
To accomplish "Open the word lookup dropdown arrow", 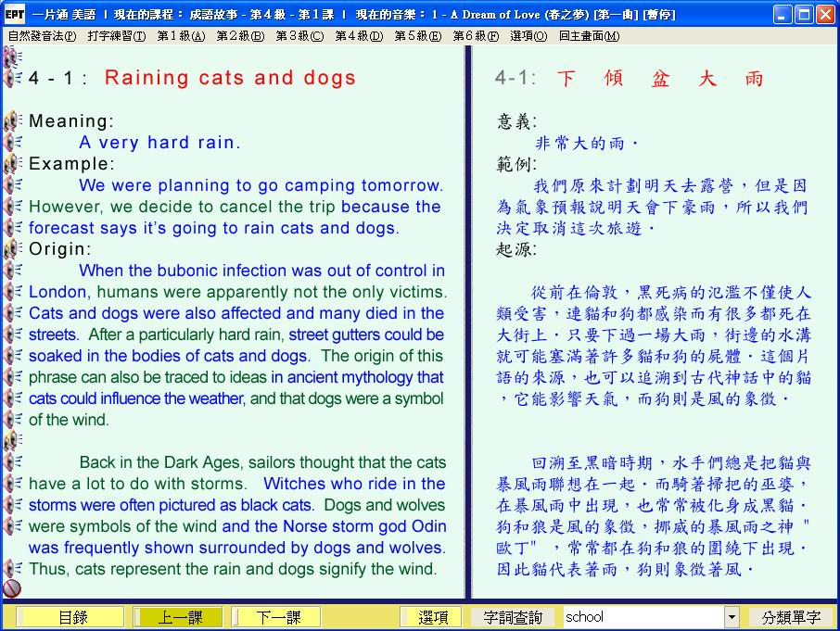I will click(x=732, y=617).
